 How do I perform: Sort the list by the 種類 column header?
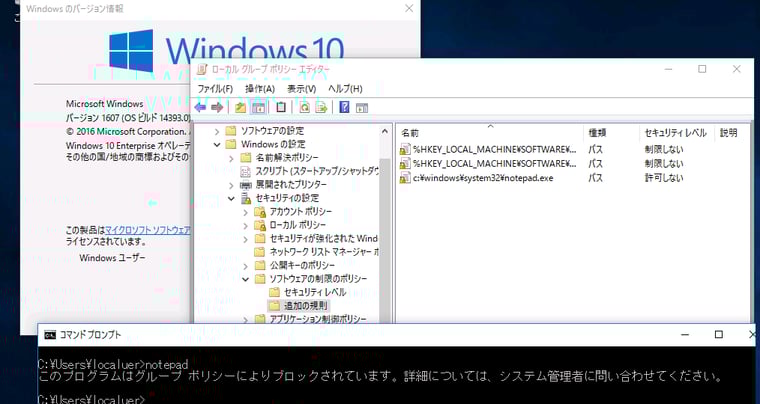[x=612, y=133]
